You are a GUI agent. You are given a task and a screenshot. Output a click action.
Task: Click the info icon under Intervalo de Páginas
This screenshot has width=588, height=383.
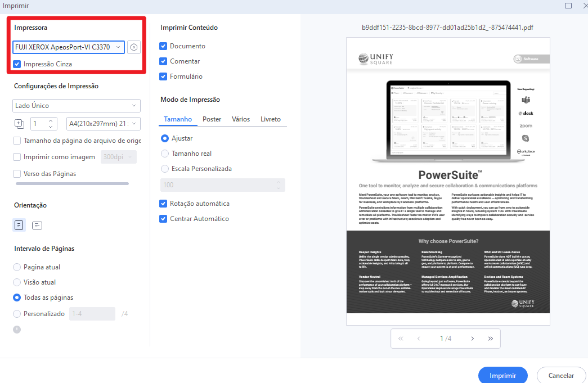pyautogui.click(x=16, y=328)
